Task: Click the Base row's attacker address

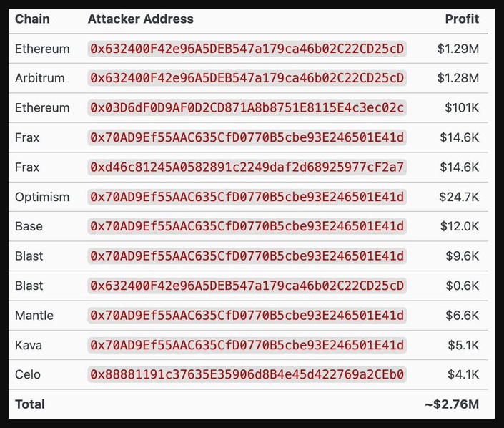Action: pos(247,226)
